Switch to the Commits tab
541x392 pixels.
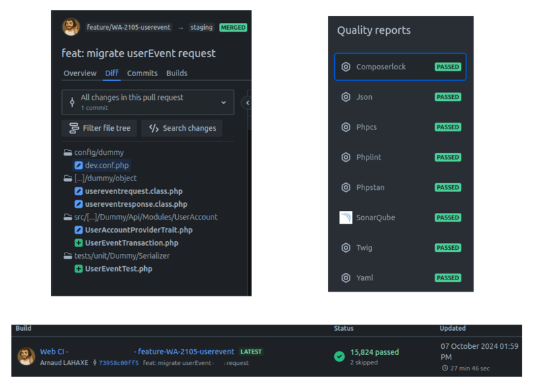(142, 73)
